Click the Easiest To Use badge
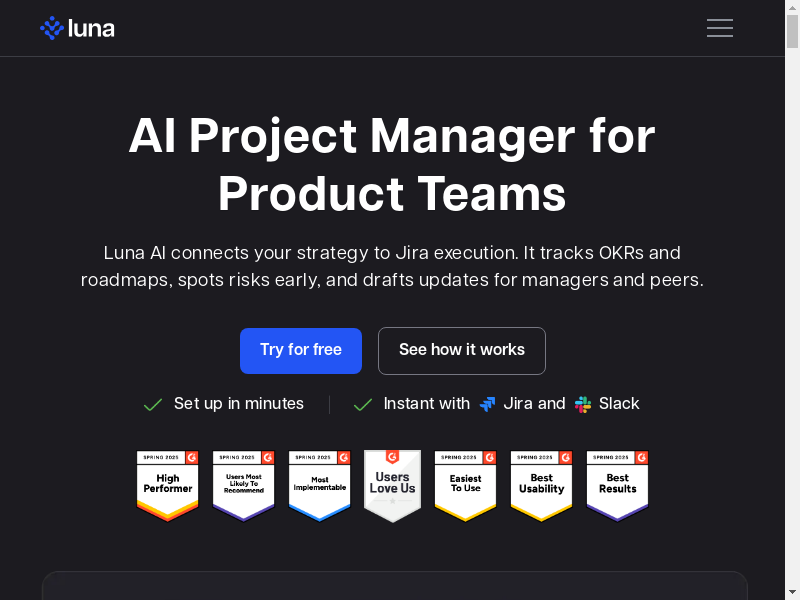 point(465,485)
